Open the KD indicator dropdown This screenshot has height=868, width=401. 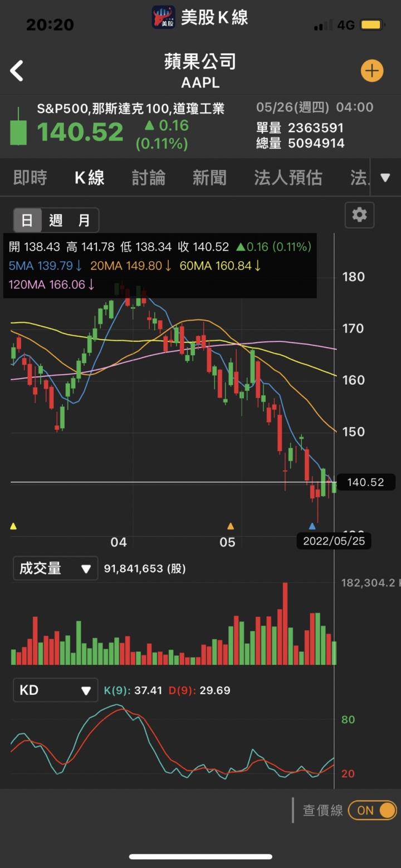click(x=55, y=690)
